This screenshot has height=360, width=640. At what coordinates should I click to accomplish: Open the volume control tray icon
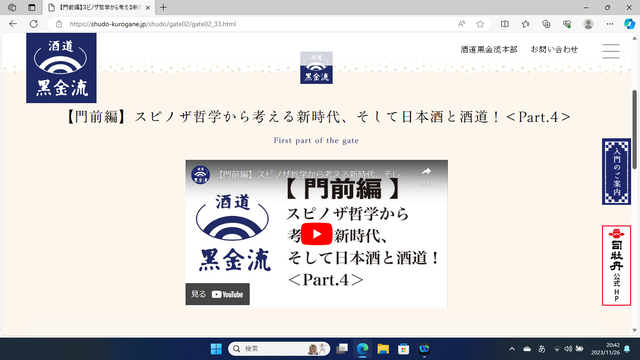(568, 349)
